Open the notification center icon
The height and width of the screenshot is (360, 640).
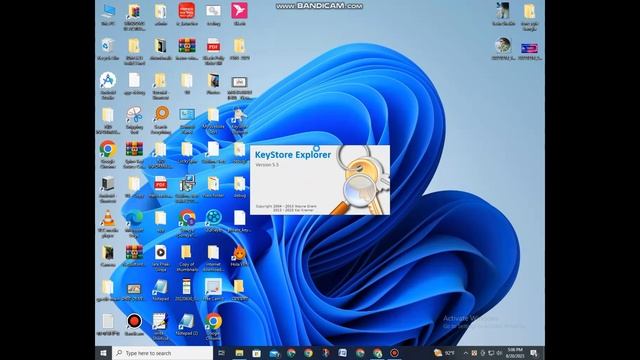point(534,353)
